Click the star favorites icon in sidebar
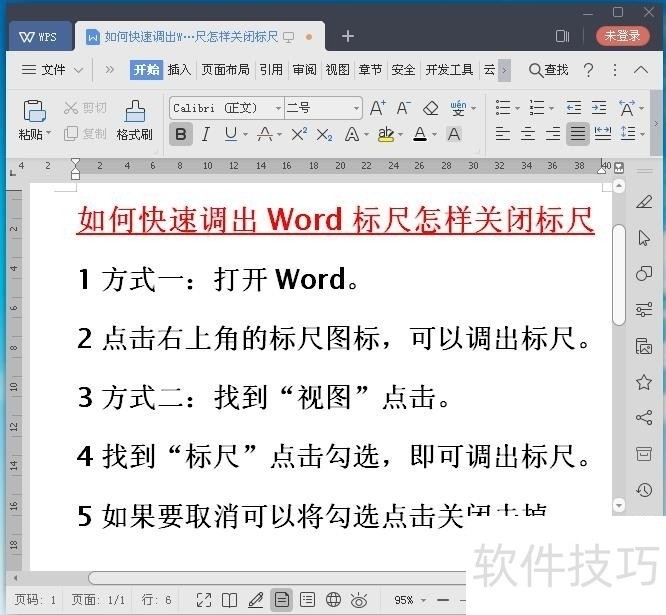Screen dimensions: 666x615 pos(644,382)
